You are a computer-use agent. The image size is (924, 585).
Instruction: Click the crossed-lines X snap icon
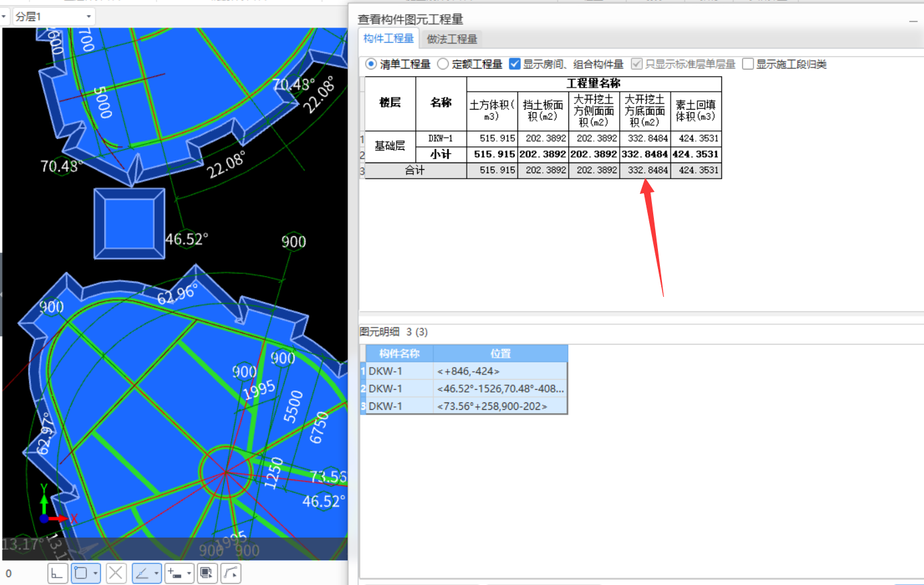point(116,573)
